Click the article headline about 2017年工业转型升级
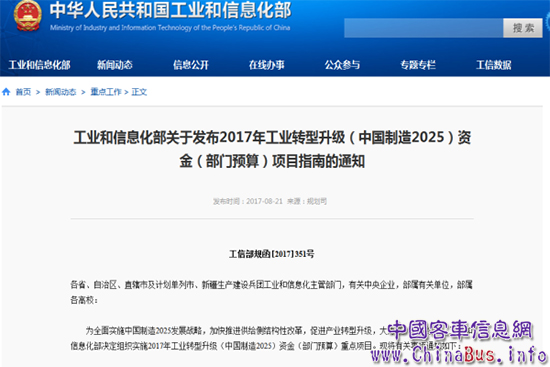 [x=272, y=149]
